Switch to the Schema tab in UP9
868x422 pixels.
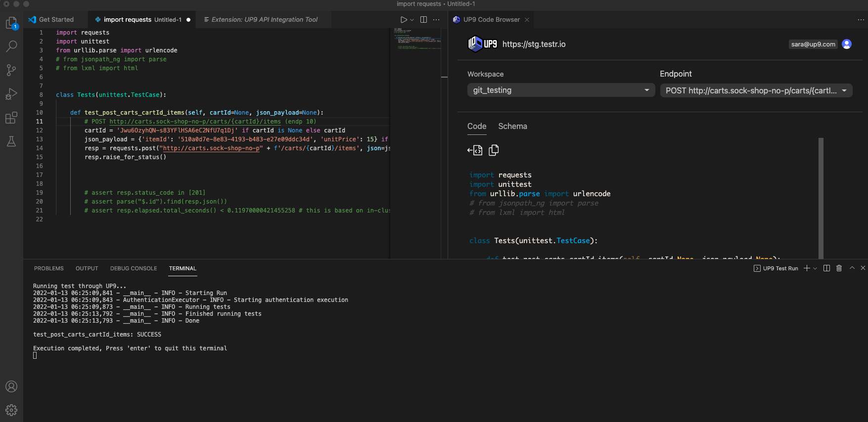[x=512, y=127]
